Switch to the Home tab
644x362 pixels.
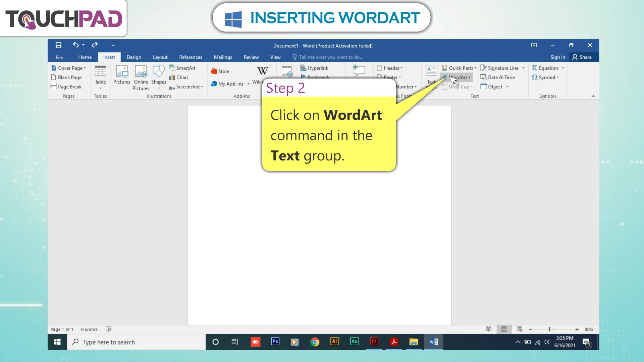85,57
